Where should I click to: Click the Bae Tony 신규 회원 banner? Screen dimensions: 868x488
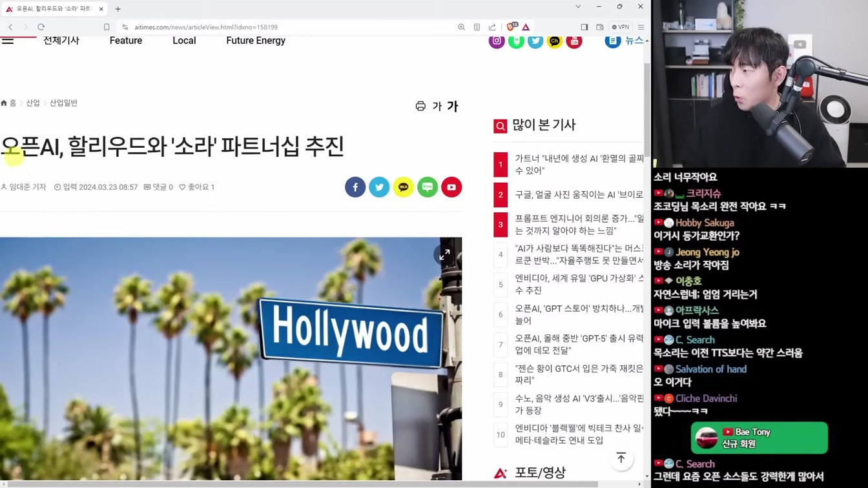point(759,438)
